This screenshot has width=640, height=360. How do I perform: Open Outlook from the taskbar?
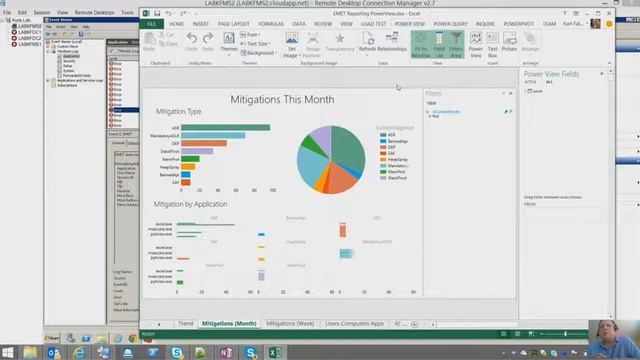coord(54,352)
